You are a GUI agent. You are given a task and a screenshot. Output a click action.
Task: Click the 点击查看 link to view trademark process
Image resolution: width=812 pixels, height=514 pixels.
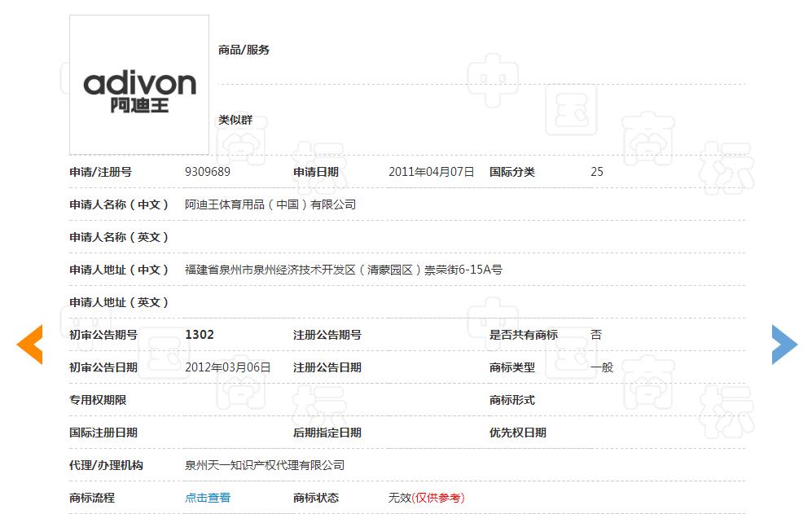(208, 498)
